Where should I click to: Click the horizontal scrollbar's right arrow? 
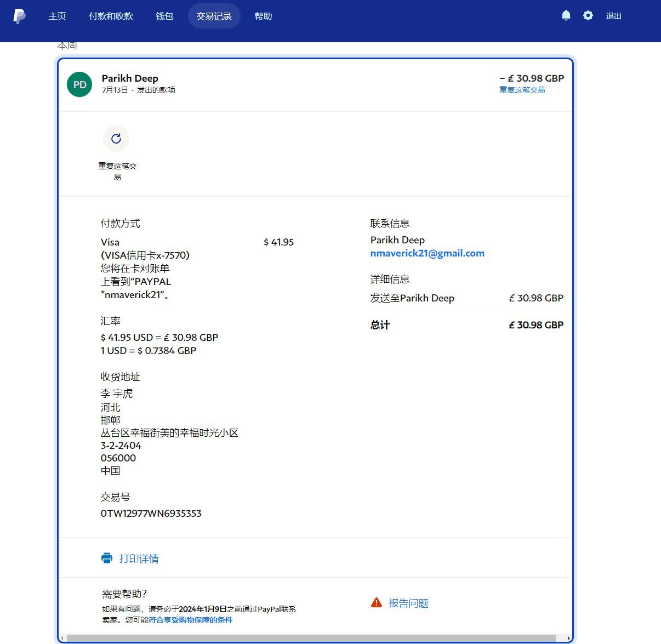(568, 639)
